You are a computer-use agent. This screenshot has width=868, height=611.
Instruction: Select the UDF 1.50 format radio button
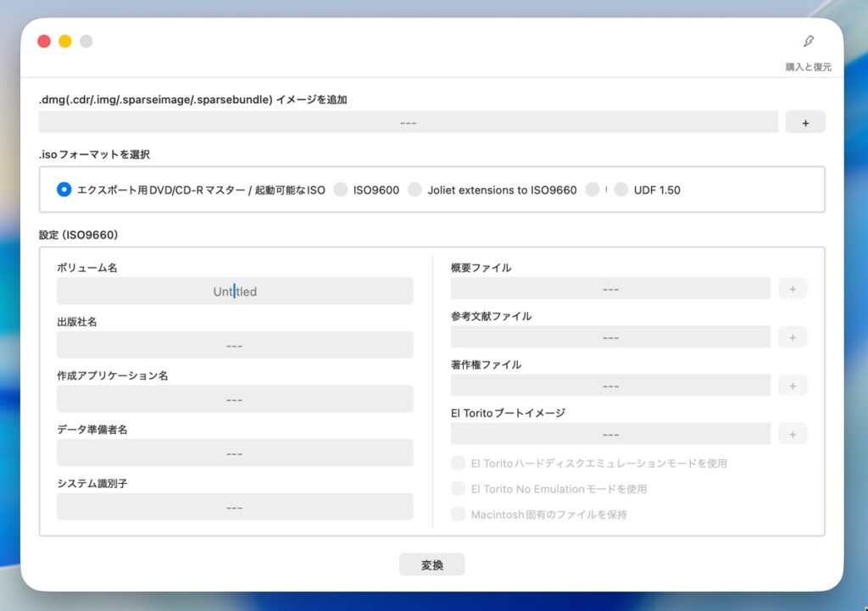point(621,190)
